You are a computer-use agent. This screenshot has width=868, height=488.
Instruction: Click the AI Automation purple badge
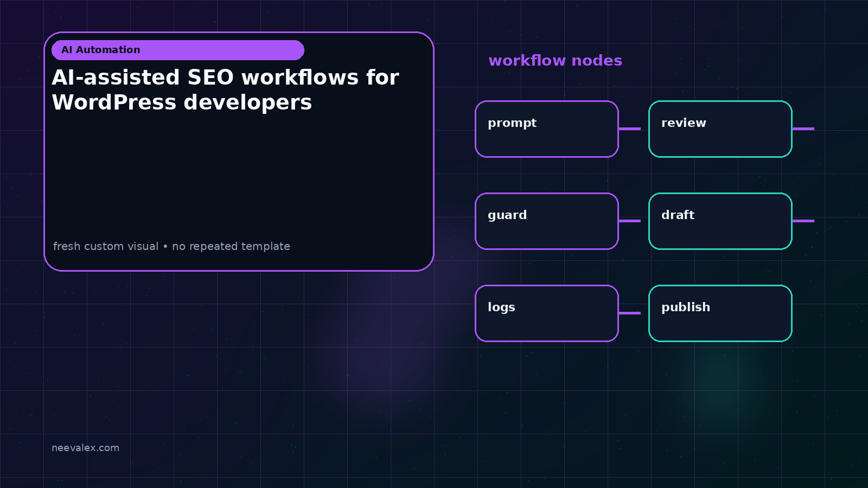[x=178, y=50]
